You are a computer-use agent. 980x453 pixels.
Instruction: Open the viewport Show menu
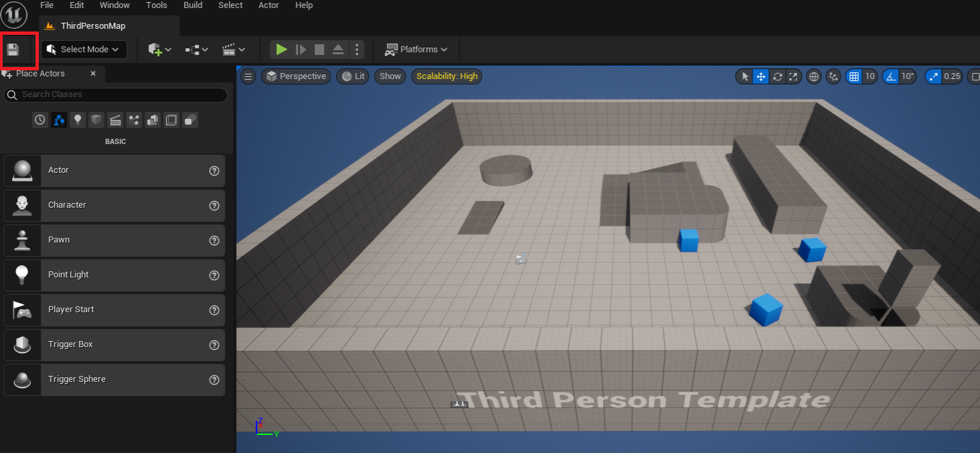click(x=390, y=76)
